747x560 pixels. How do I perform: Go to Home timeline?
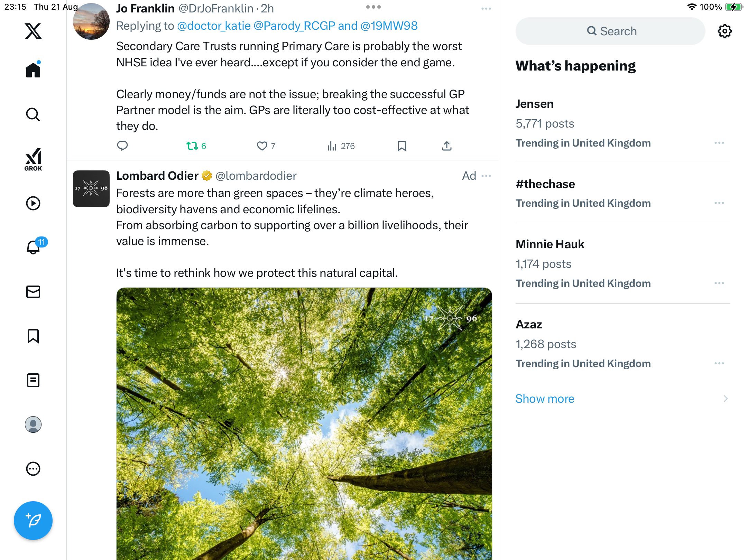(x=33, y=70)
